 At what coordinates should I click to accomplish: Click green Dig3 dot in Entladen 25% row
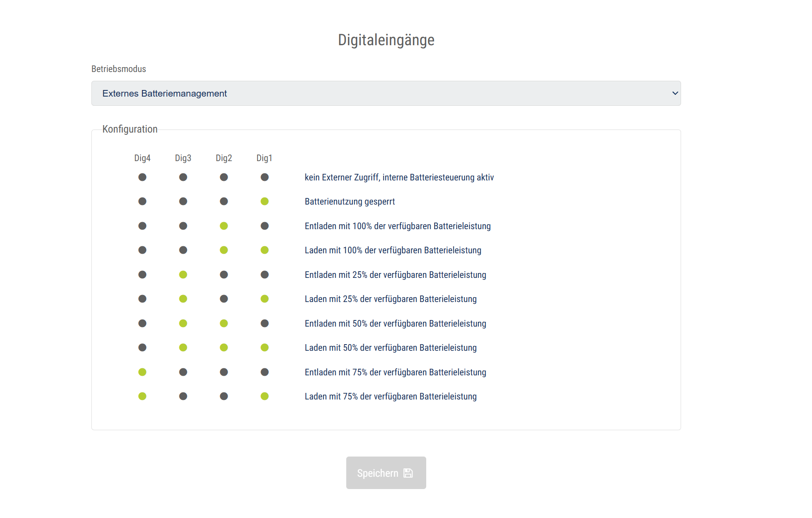183,275
